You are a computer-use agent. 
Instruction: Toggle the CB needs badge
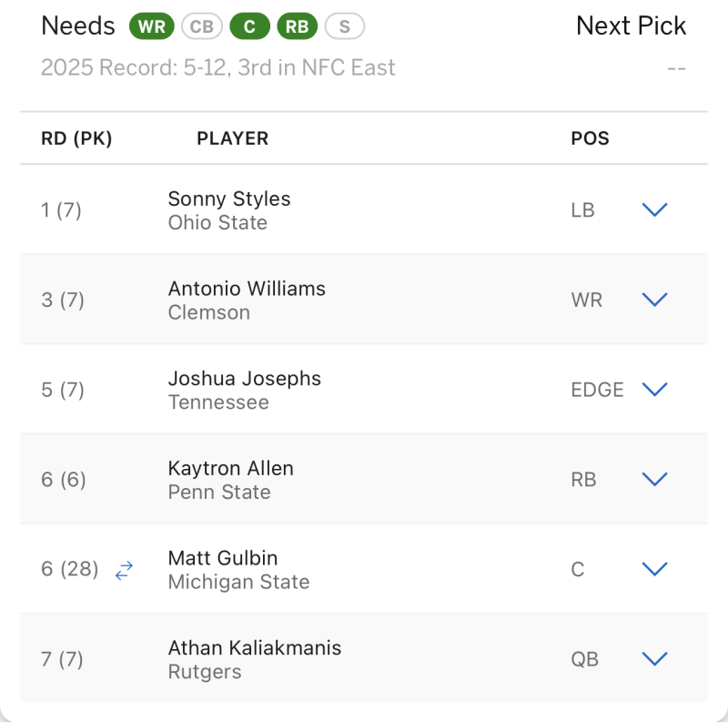tap(202, 26)
